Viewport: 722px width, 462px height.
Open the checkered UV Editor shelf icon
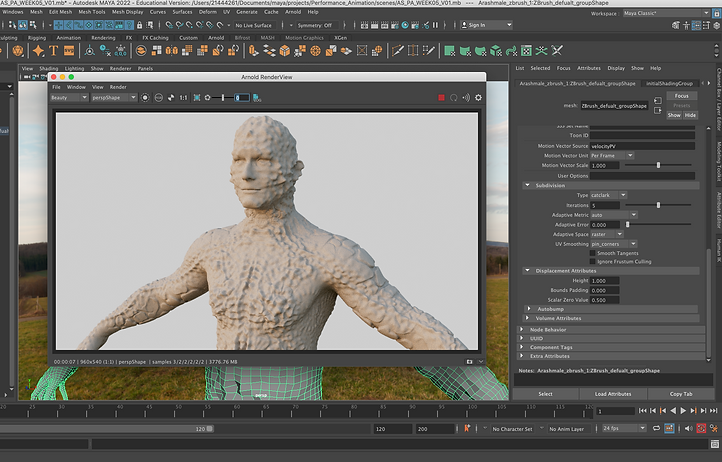pyautogui.click(x=526, y=51)
